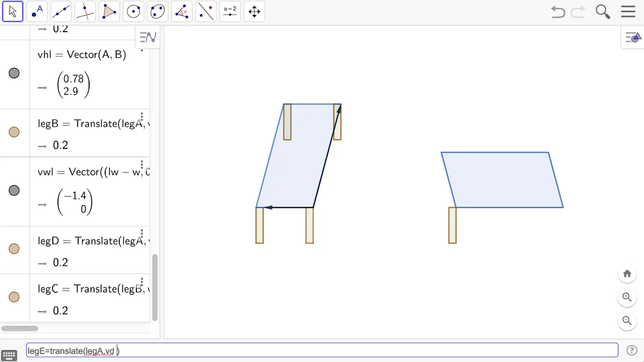This screenshot has width=644, height=362.
Task: Click the legE translate input field
Action: tap(322, 350)
